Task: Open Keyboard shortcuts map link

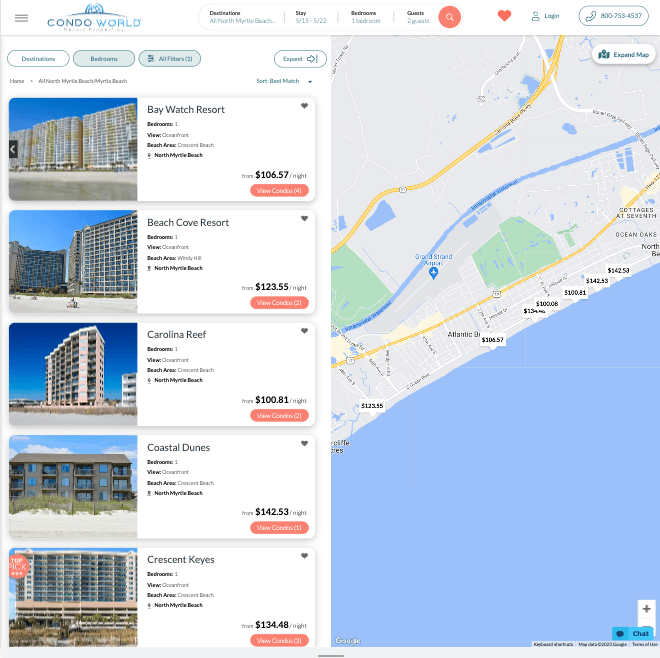Action: pos(553,644)
